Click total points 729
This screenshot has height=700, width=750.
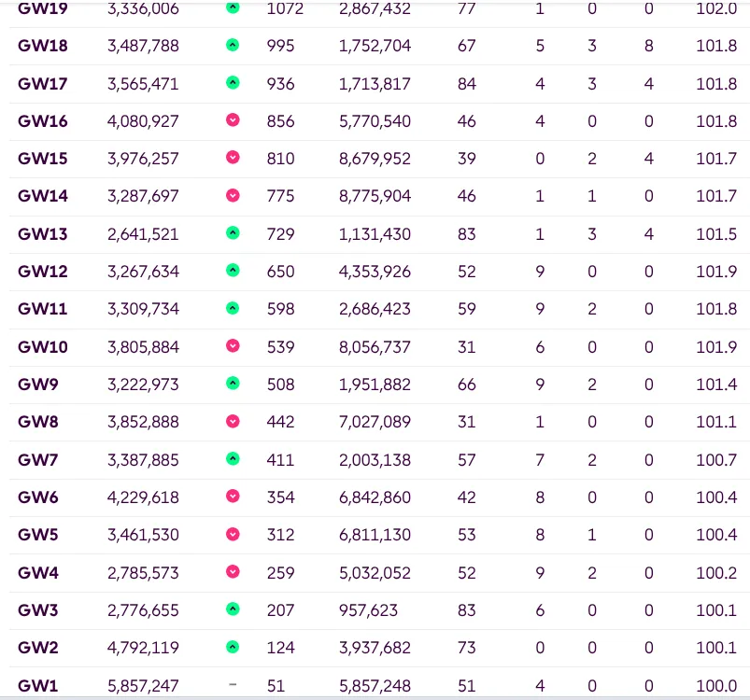pos(281,234)
